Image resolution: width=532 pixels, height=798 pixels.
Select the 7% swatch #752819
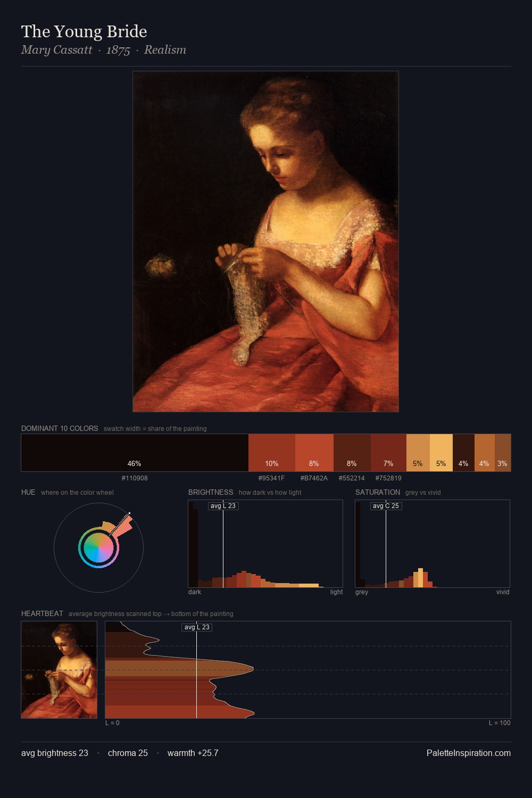point(388,453)
